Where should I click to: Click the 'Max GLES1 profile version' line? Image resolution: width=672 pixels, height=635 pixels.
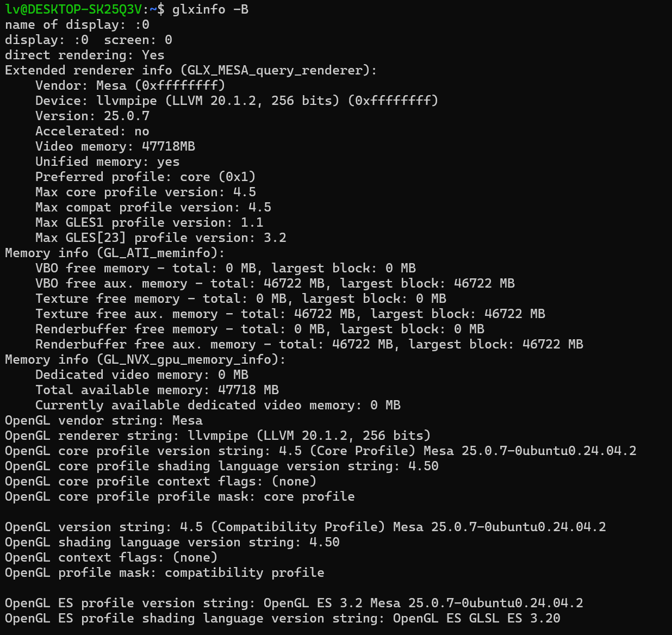149,222
